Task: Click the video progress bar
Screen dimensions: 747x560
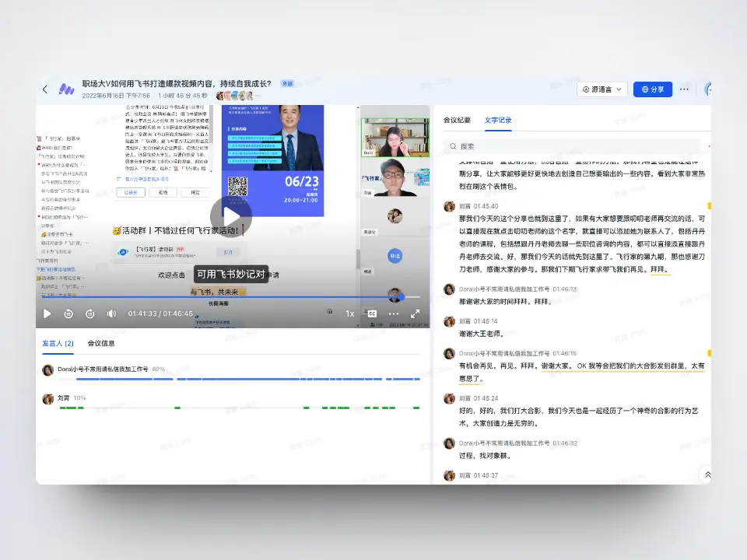Action: pos(233,297)
